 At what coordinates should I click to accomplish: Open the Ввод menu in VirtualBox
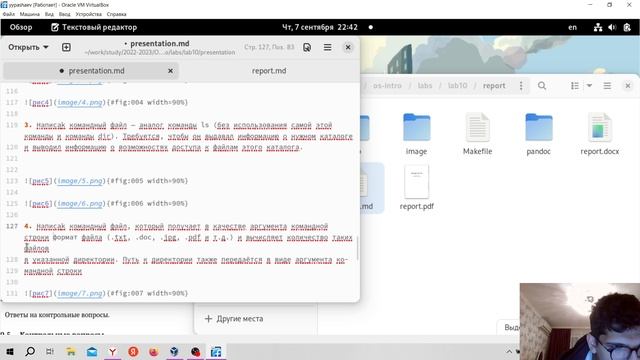pos(64,14)
